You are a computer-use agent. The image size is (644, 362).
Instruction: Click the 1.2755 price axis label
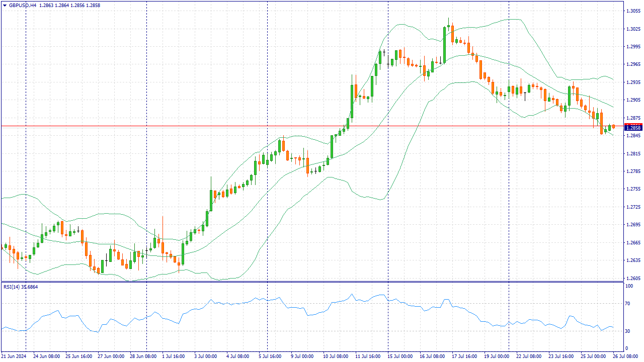[x=633, y=189]
